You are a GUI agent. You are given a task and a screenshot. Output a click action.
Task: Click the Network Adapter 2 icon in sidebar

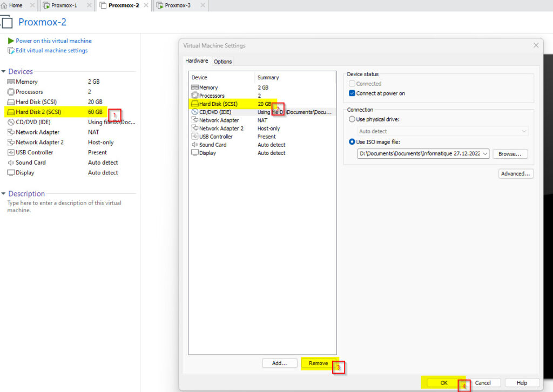(11, 143)
